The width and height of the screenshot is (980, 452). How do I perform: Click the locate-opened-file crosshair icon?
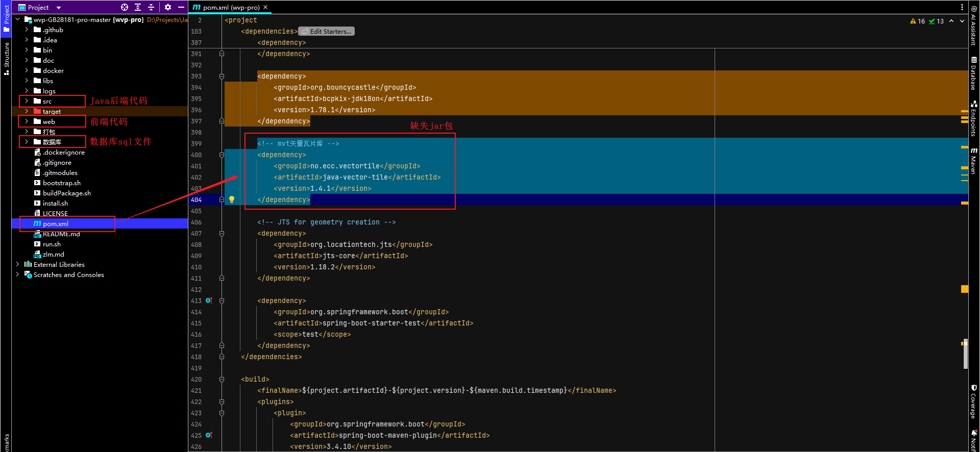pos(125,7)
